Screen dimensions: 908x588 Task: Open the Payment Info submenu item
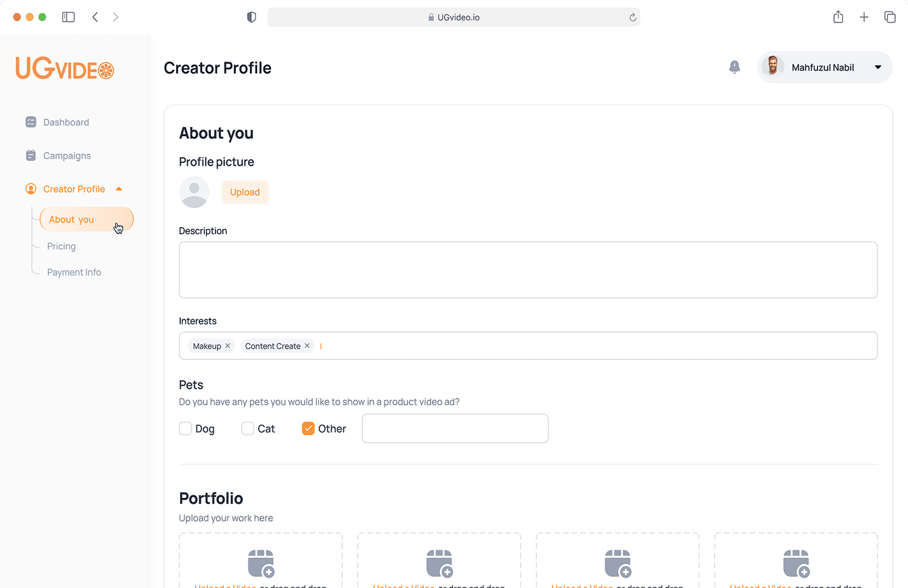pyautogui.click(x=74, y=272)
